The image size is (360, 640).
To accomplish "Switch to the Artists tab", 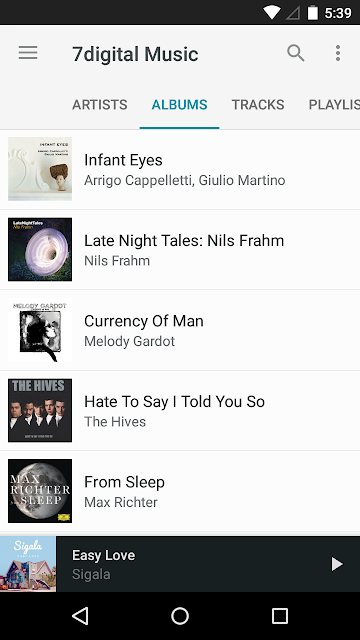I will coord(100,105).
